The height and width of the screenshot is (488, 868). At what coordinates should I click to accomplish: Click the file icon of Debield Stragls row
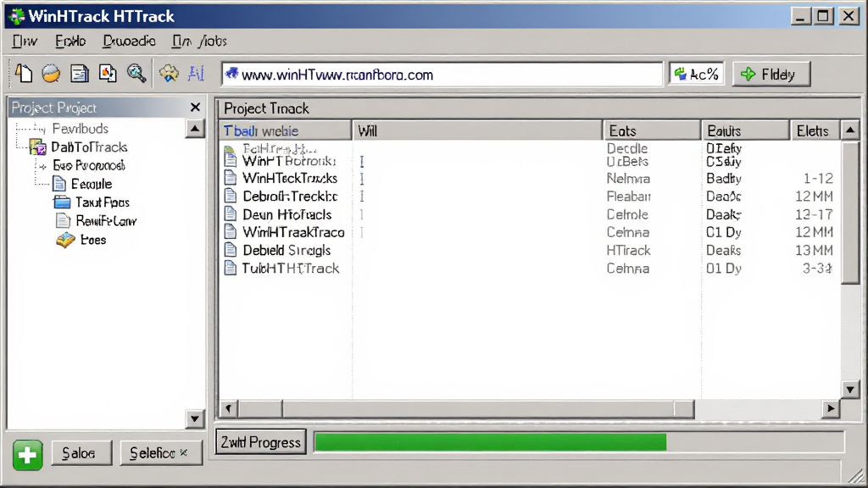point(231,250)
